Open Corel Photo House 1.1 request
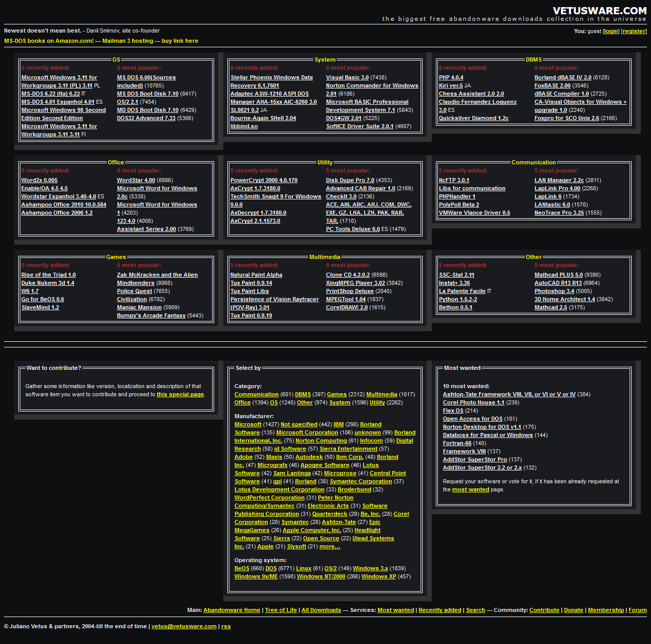651x644 pixels. click(474, 402)
